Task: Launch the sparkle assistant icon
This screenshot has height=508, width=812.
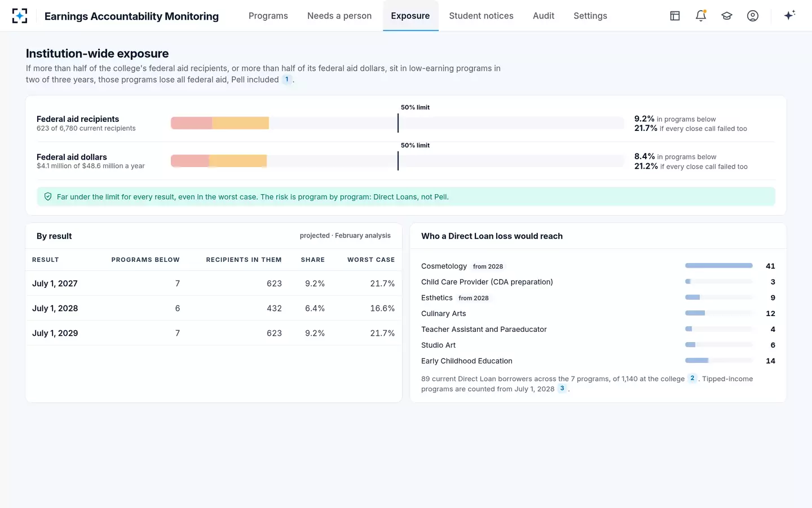Action: [x=789, y=15]
